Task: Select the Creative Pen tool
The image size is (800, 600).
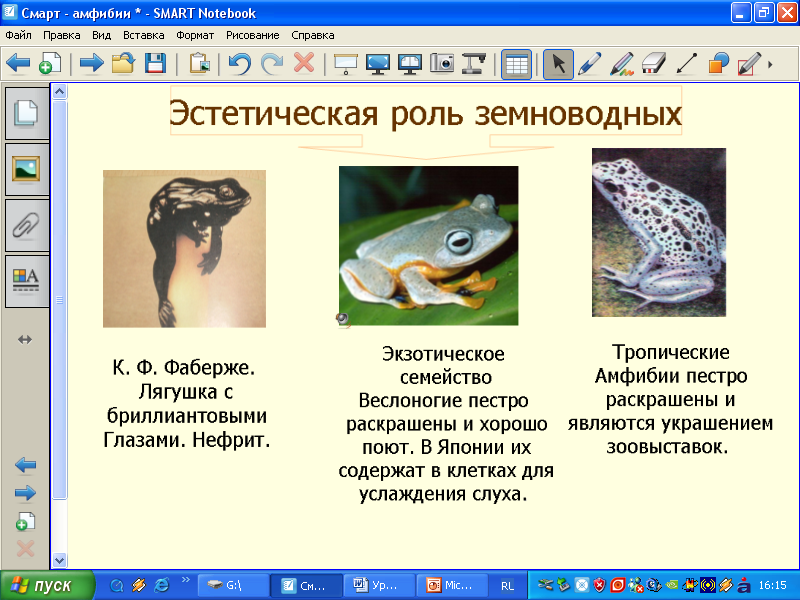Action: tap(622, 64)
